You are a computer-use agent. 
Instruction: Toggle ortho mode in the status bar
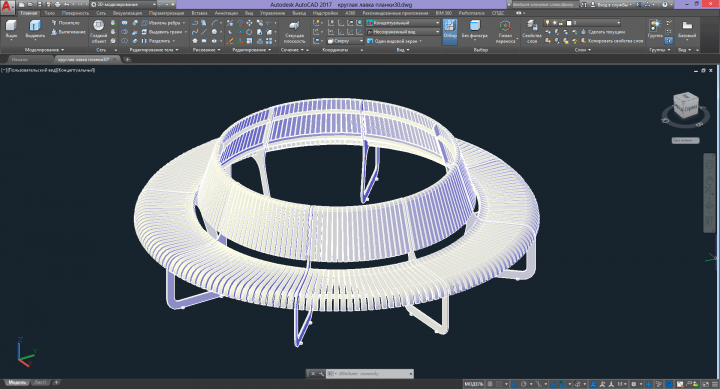point(514,384)
